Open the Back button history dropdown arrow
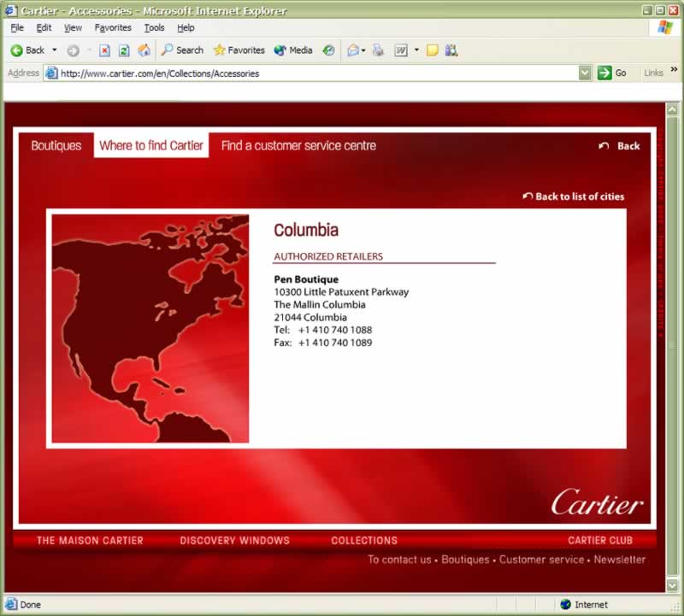The width and height of the screenshot is (684, 616). (55, 50)
